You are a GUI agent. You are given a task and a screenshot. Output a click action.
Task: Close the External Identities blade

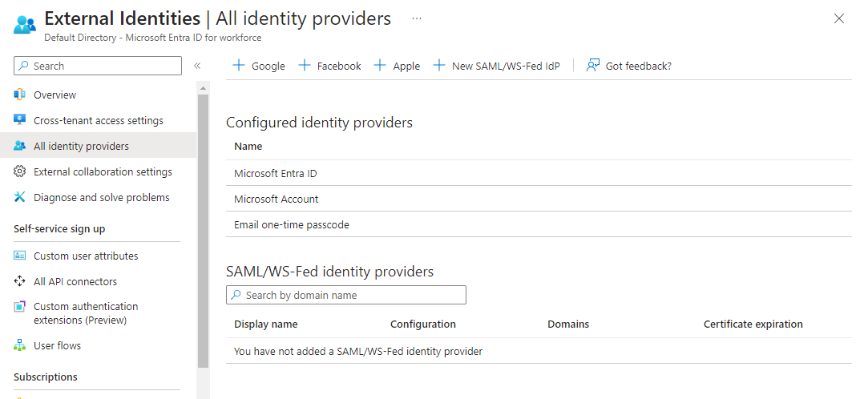point(839,18)
